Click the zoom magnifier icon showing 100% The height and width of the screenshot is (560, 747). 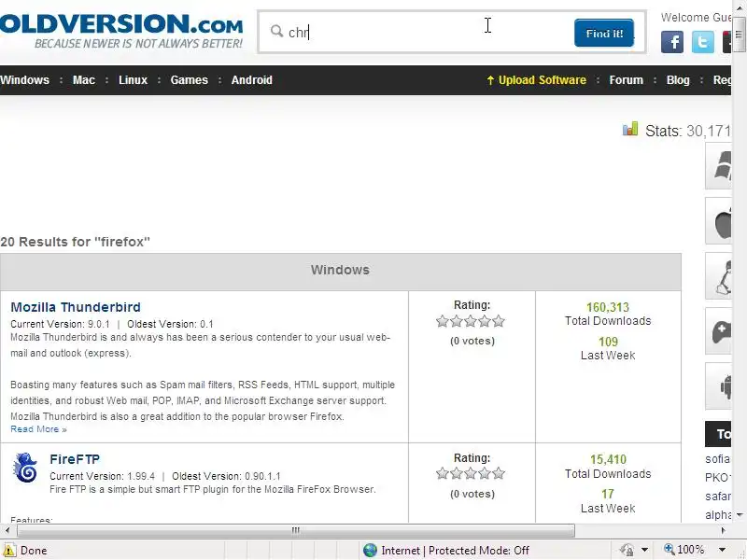669,550
